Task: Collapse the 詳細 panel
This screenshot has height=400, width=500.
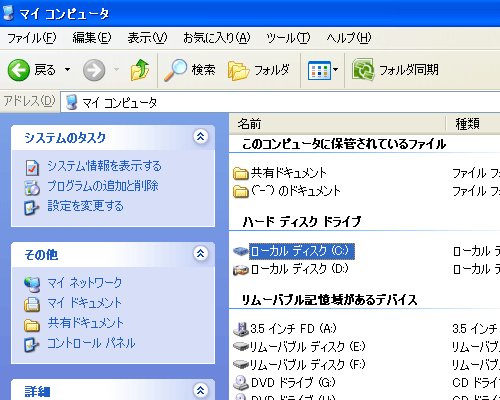Action: click(201, 390)
